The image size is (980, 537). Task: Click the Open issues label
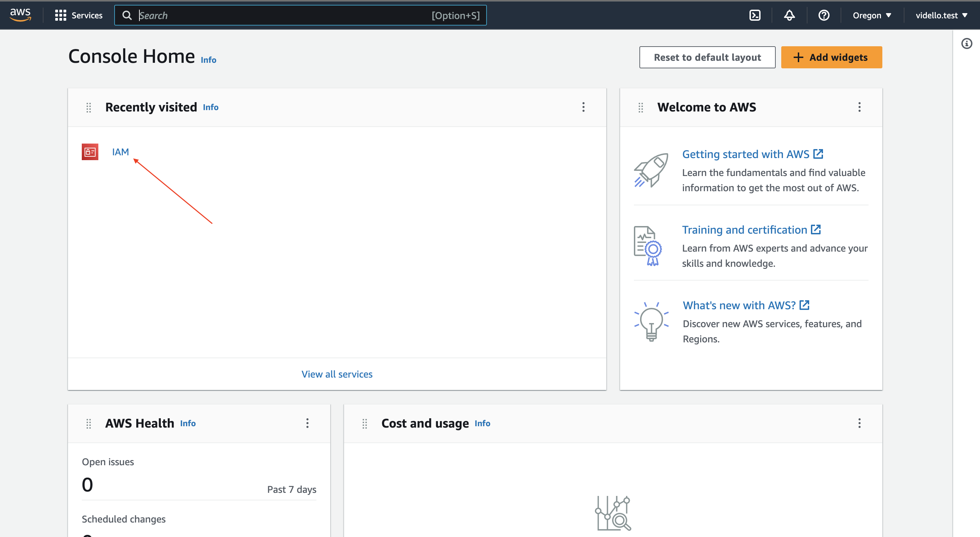(108, 462)
